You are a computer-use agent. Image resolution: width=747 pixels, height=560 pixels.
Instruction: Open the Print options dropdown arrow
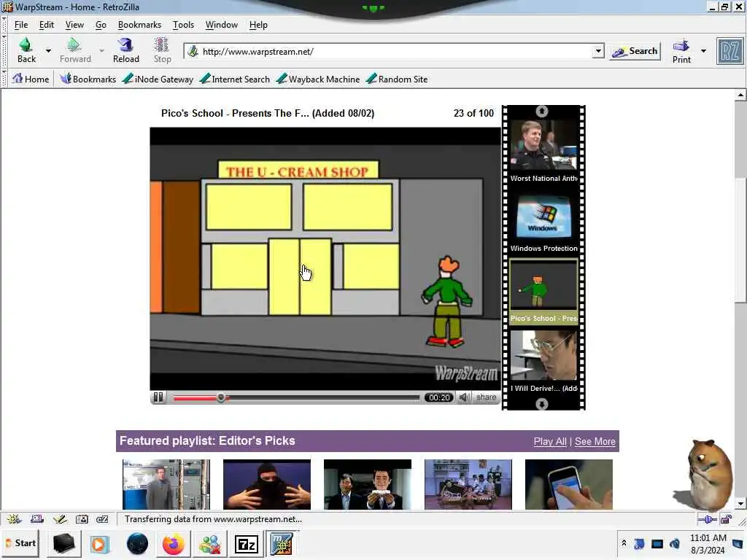click(x=703, y=51)
